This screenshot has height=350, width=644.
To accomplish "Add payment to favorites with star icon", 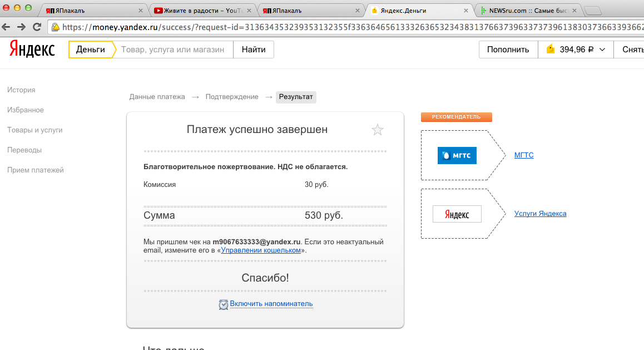I will tap(378, 130).
